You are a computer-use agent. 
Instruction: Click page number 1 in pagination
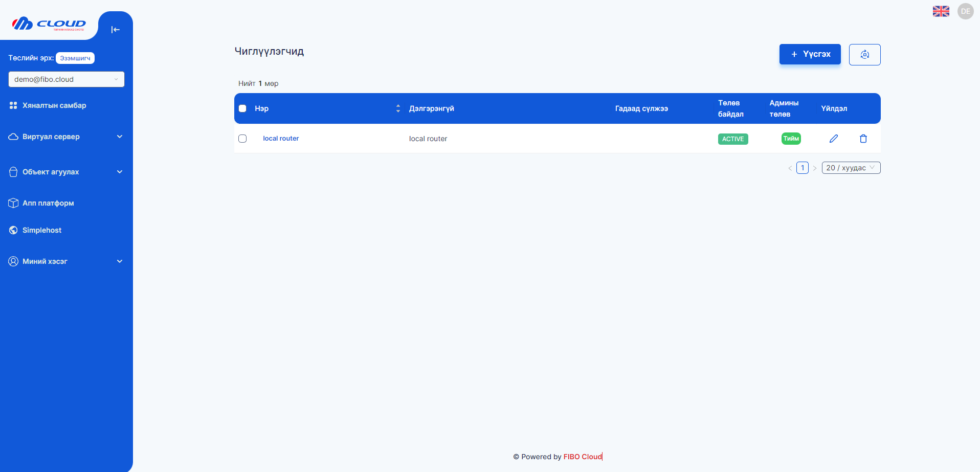click(802, 168)
